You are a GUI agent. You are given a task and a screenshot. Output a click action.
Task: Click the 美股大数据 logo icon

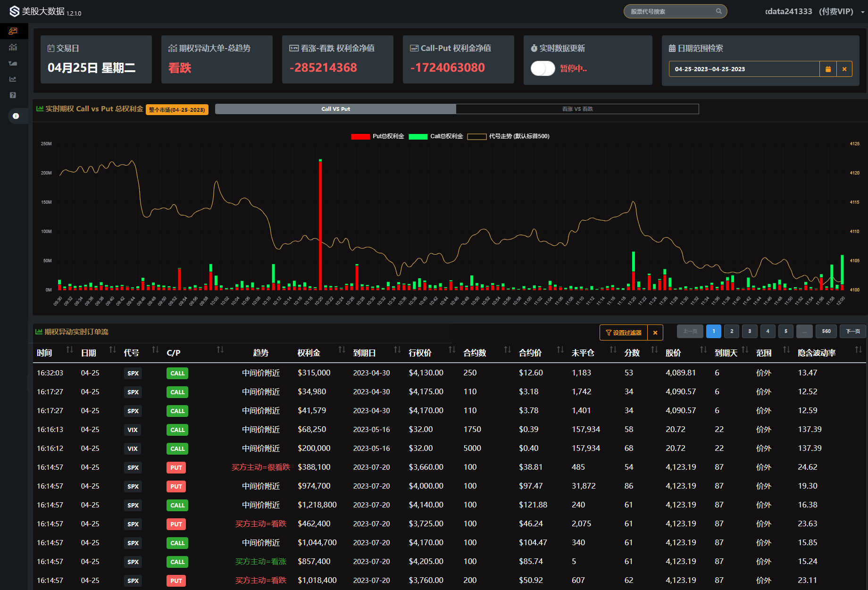tap(14, 11)
